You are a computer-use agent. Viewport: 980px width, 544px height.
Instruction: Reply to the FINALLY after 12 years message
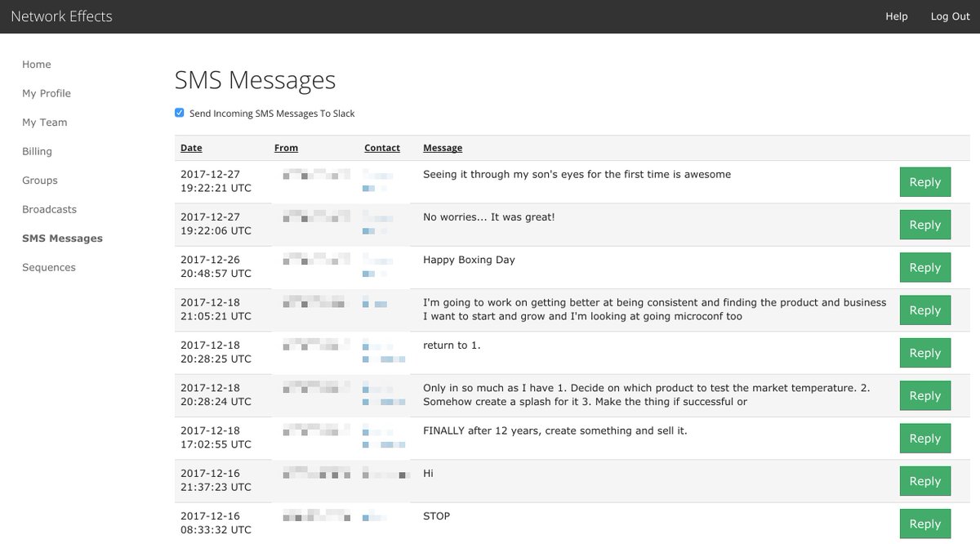(924, 439)
